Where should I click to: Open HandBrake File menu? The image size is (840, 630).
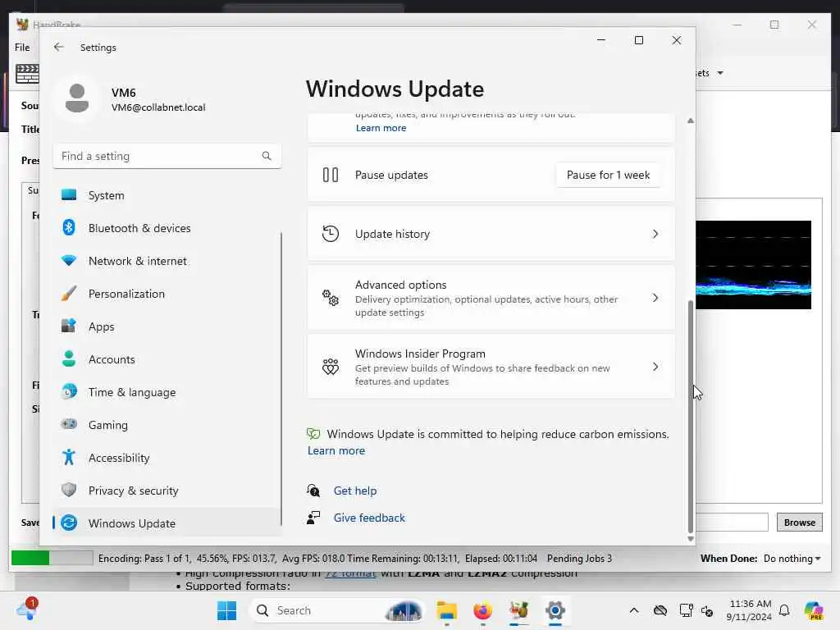22,47
